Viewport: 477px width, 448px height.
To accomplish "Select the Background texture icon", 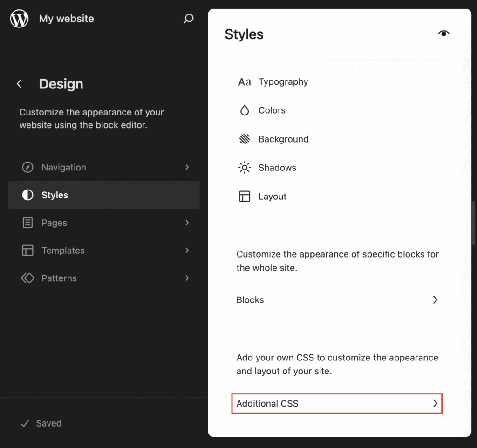I will [245, 139].
